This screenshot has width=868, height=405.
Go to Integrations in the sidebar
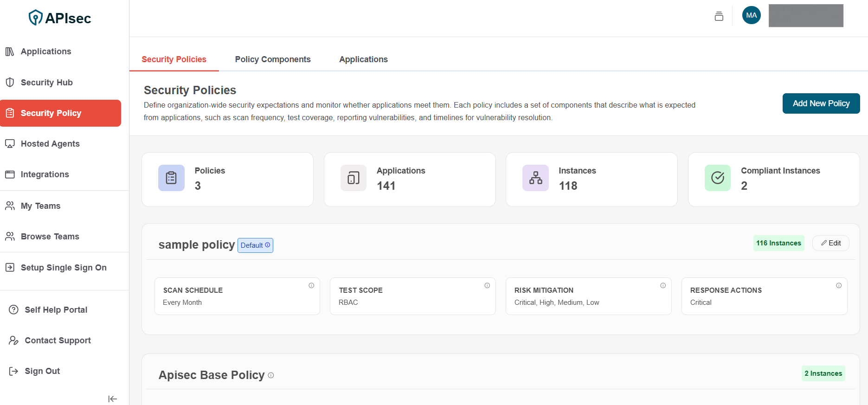[45, 174]
